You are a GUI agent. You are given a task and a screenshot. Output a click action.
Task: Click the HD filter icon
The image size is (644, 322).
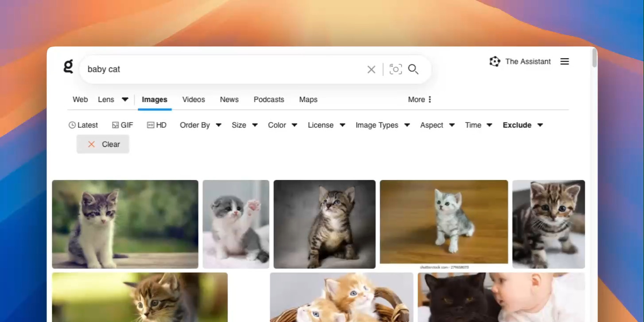tap(149, 125)
